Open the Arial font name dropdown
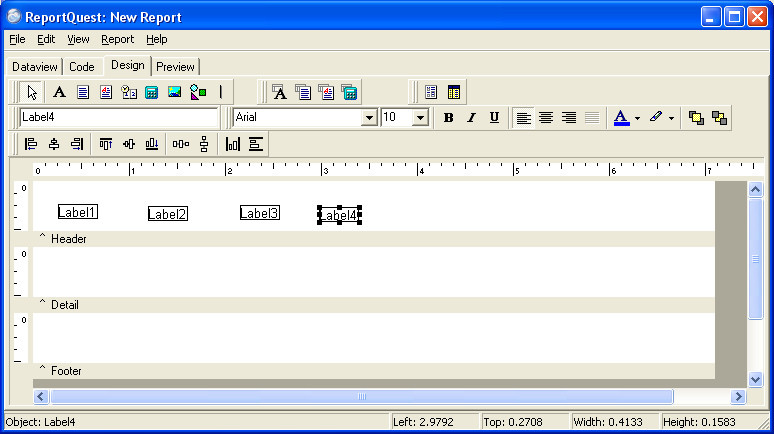774x434 pixels. click(x=369, y=118)
